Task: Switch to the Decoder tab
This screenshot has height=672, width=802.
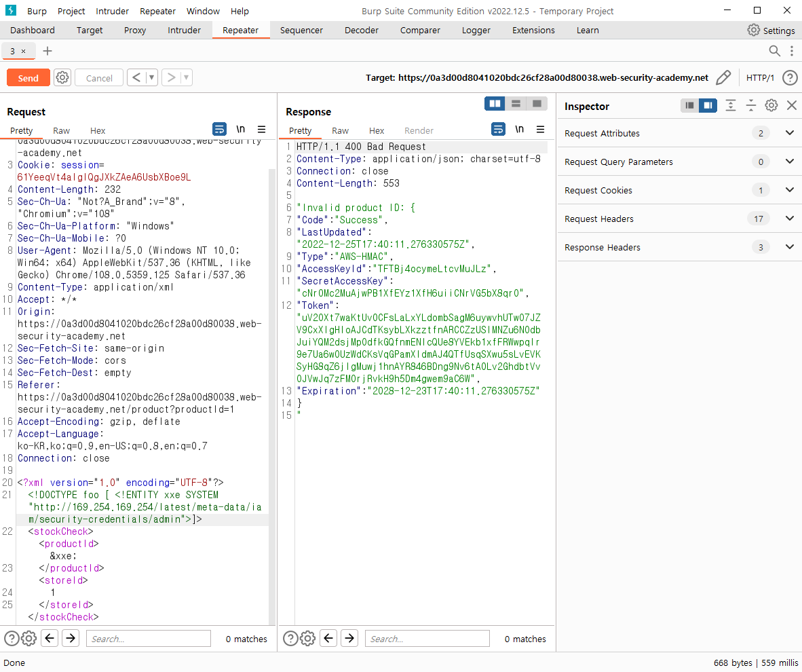Action: pyautogui.click(x=362, y=30)
